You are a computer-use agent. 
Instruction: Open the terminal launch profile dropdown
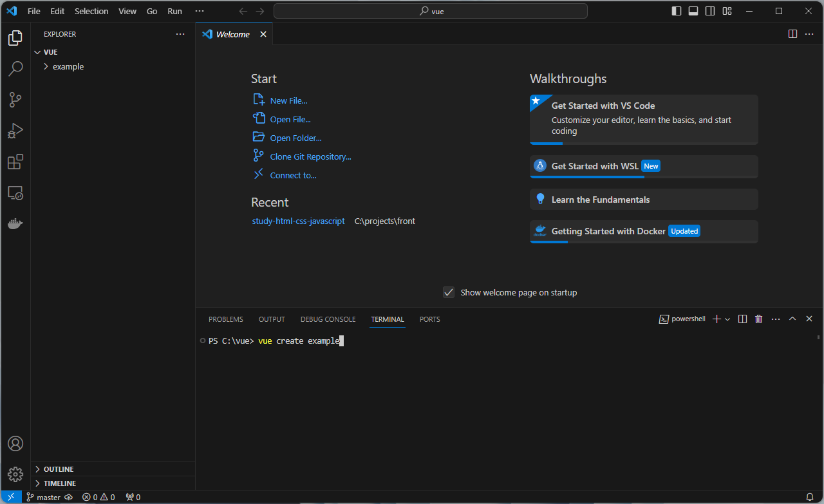click(727, 319)
